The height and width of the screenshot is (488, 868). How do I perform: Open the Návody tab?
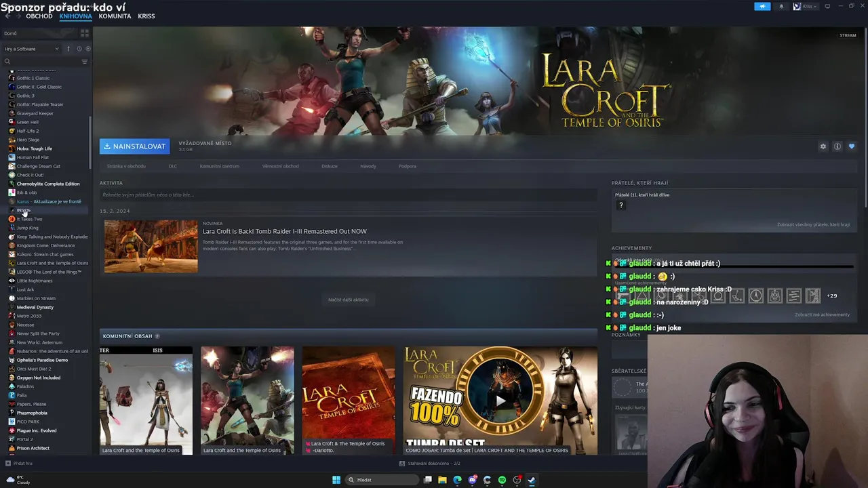[x=368, y=166]
